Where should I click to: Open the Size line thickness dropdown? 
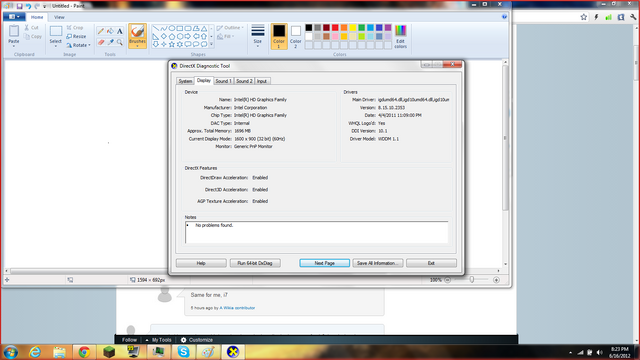coord(258,36)
